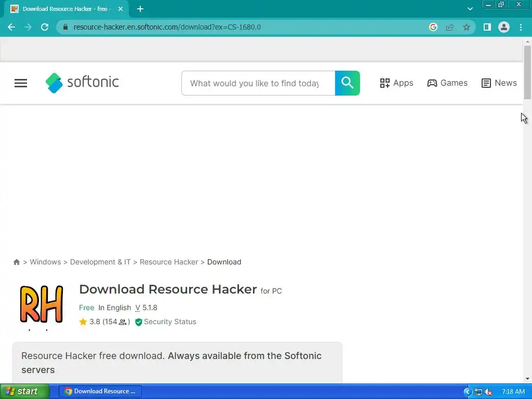532x399 pixels.
Task: Click the network connection tray icon
Action: click(x=478, y=392)
